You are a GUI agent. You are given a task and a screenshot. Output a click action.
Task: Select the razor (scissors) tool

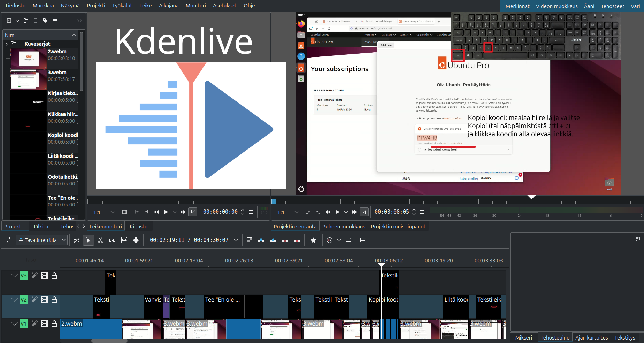tap(100, 240)
